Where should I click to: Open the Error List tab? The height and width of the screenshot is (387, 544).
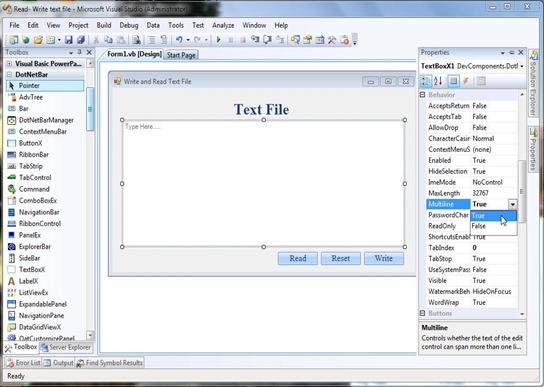(x=23, y=363)
